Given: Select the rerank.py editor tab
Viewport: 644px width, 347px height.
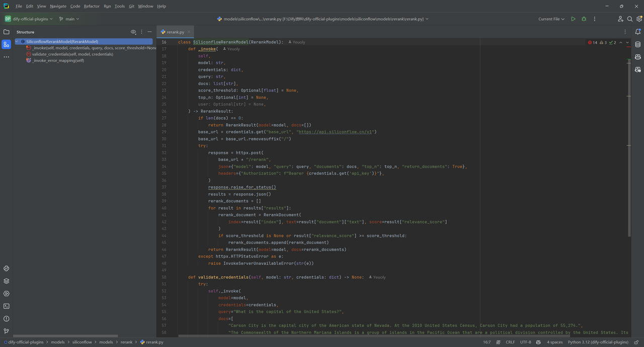Looking at the screenshot, I should pyautogui.click(x=173, y=32).
